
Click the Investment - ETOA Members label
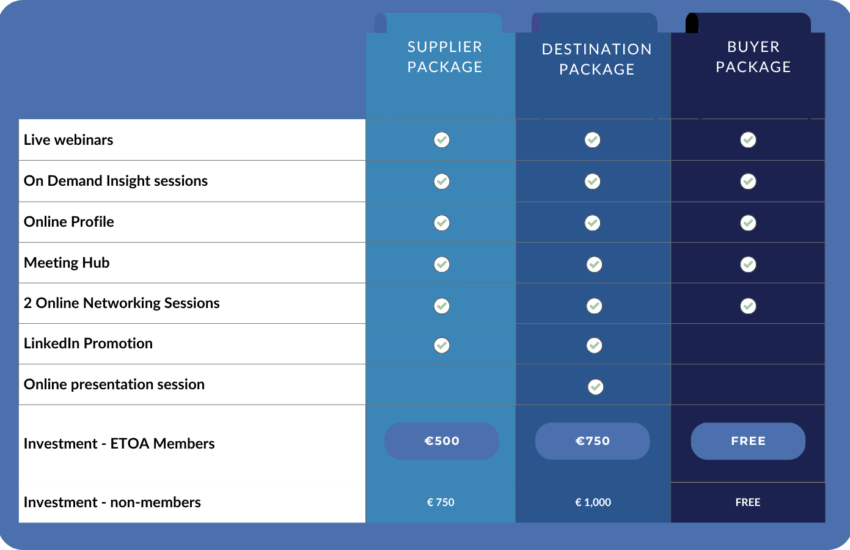[119, 443]
